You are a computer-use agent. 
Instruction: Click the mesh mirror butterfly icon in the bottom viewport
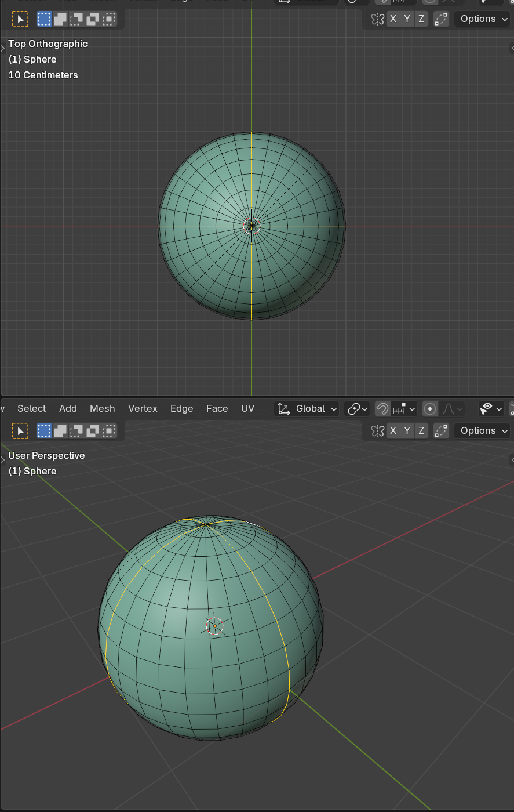pyautogui.click(x=378, y=430)
